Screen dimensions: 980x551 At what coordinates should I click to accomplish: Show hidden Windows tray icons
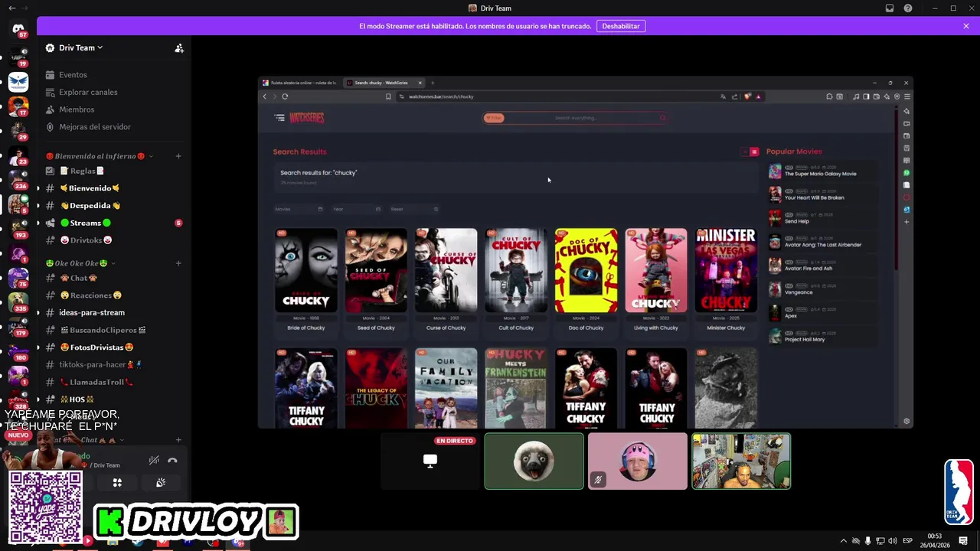click(x=844, y=541)
